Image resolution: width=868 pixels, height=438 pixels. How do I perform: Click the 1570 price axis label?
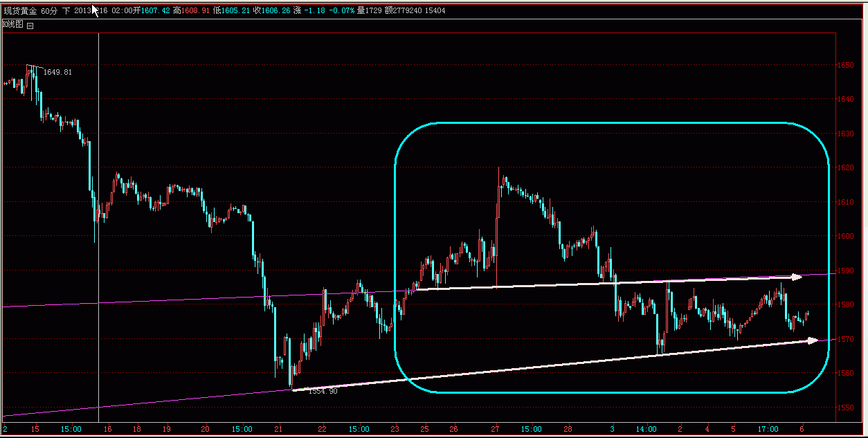click(845, 339)
